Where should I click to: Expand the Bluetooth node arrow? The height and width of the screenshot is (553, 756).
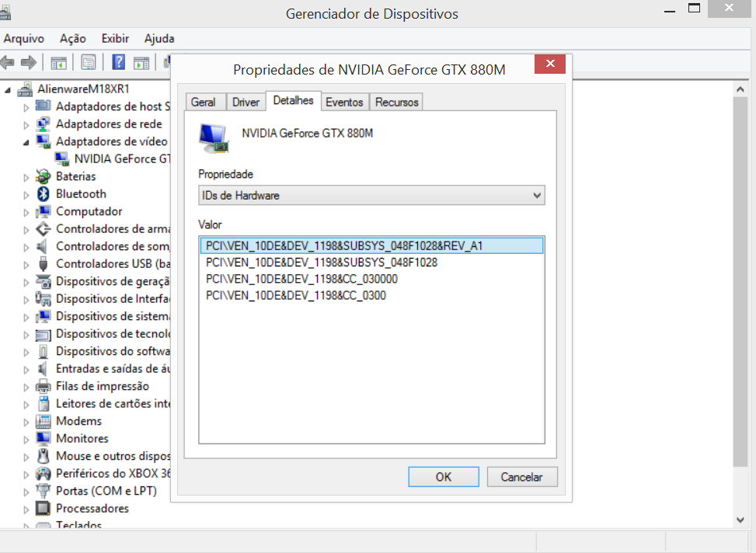point(26,194)
